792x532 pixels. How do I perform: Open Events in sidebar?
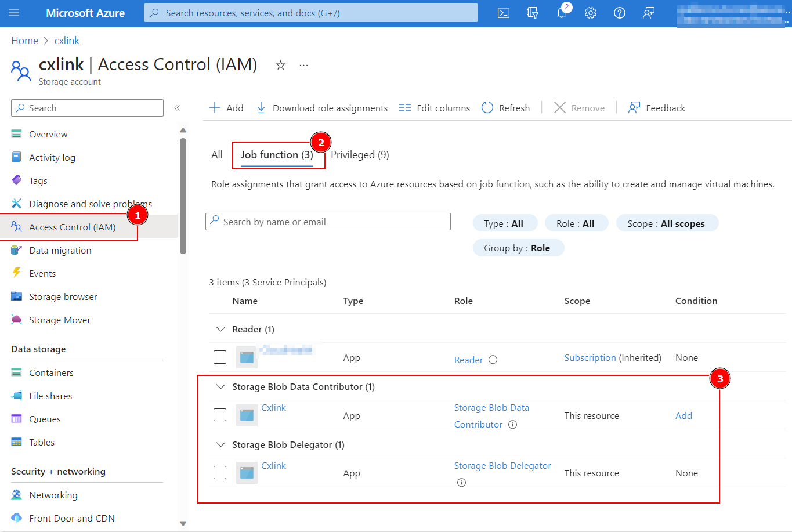tap(42, 273)
